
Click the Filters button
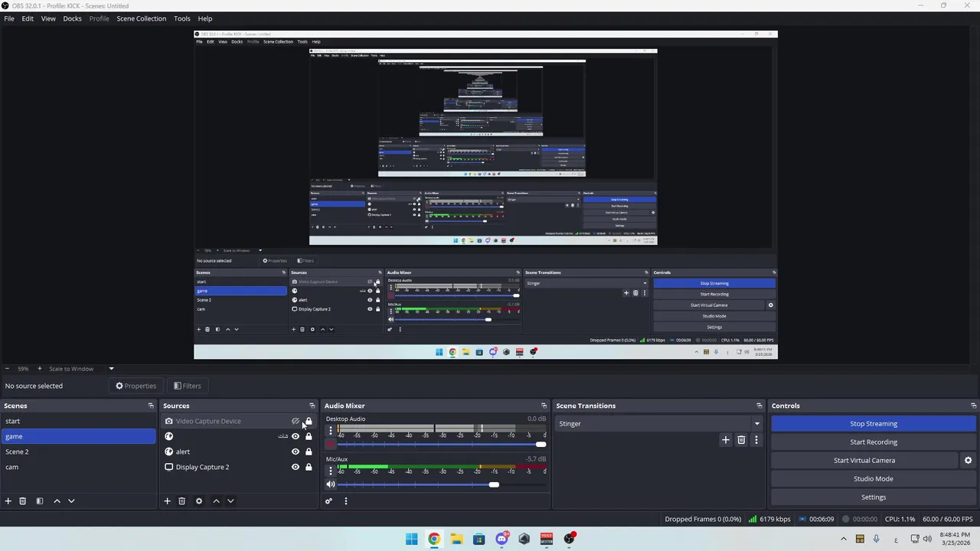tap(188, 386)
